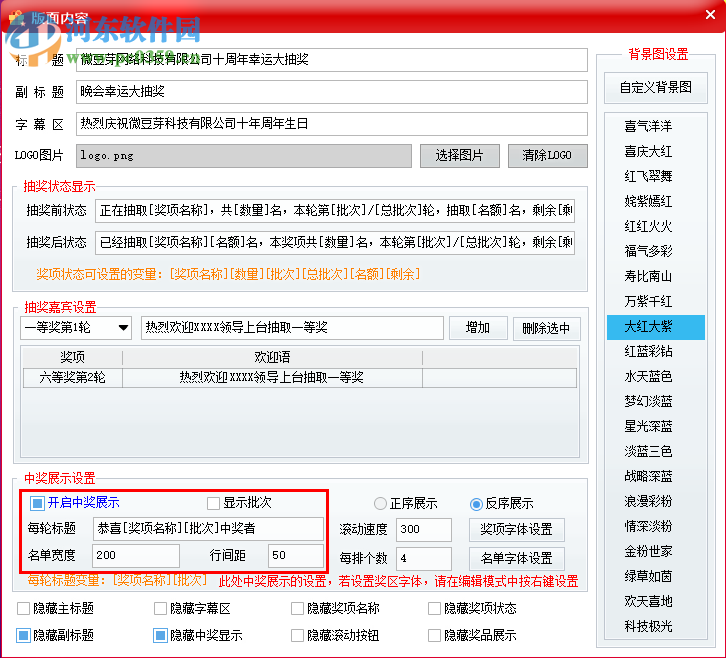Click the 名单宽度 field showing 200

(x=136, y=556)
